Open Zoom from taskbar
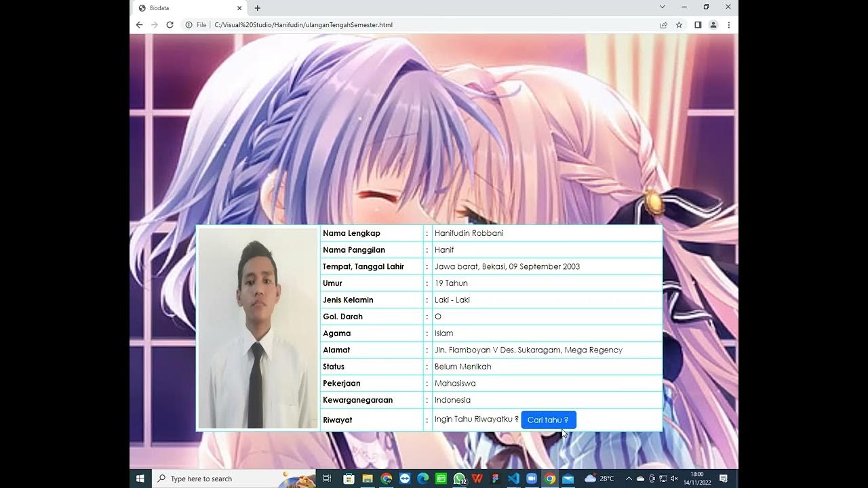 [532, 479]
